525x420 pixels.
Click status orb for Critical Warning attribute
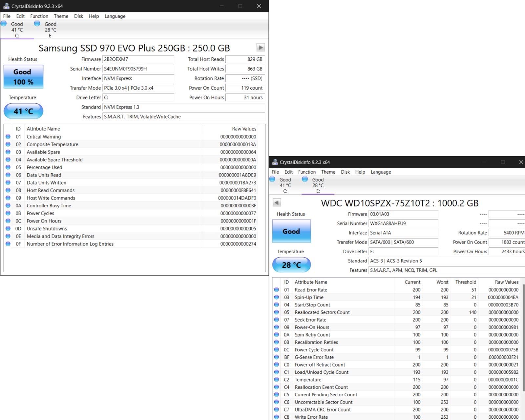point(8,136)
